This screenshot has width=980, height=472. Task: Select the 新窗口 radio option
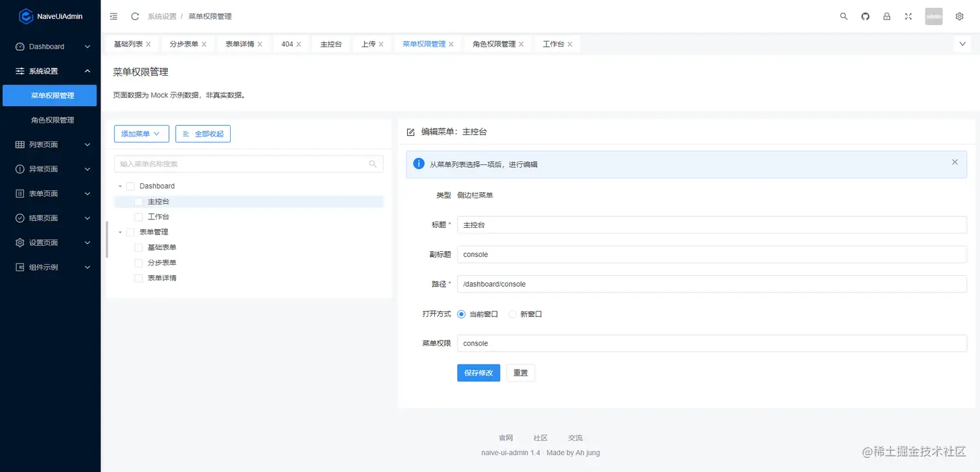pos(512,313)
